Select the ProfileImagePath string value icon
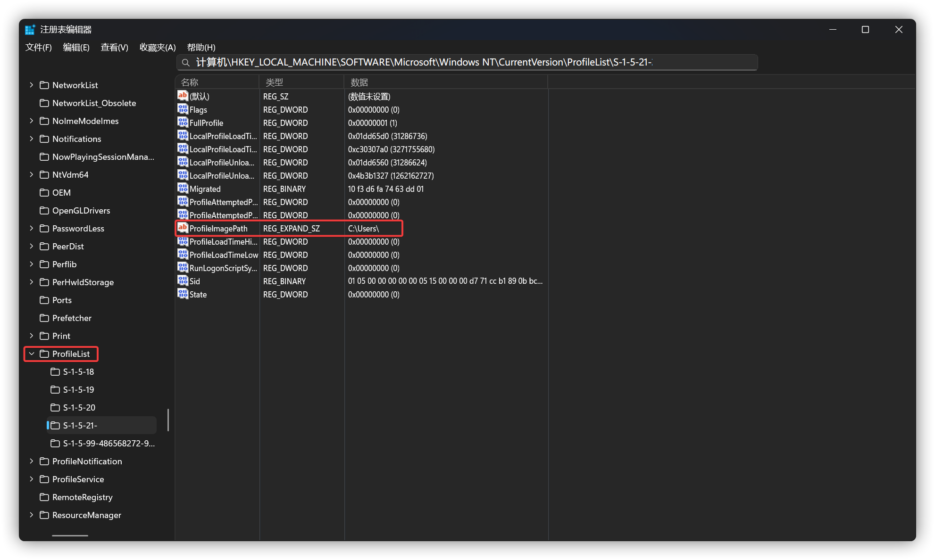The width and height of the screenshot is (935, 560). (183, 228)
